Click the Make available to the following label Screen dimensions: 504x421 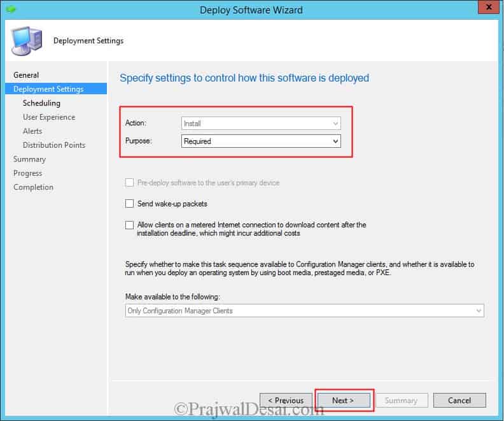[172, 297]
